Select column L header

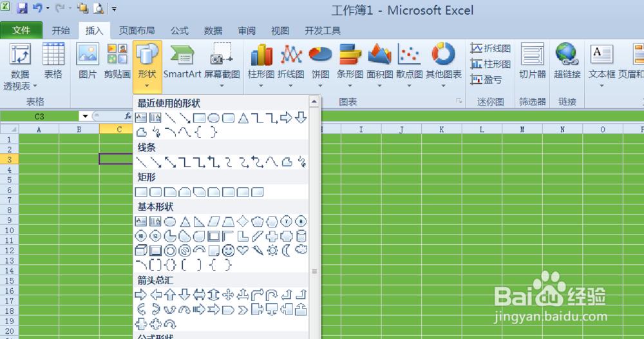coord(482,130)
